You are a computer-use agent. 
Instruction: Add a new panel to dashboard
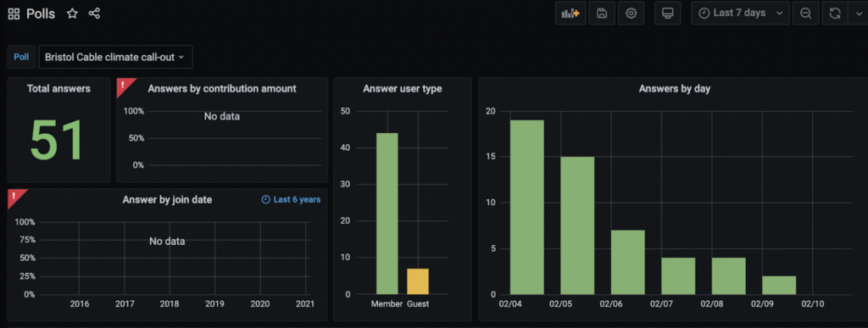(x=570, y=14)
